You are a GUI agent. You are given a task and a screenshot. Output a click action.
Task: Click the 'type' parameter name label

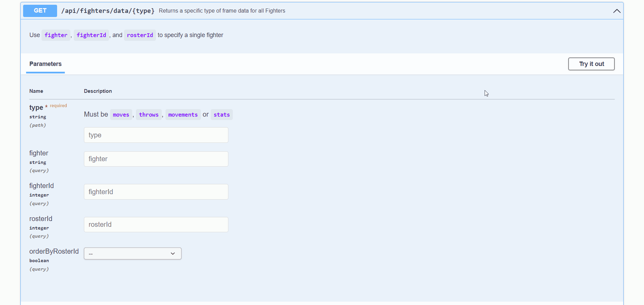tap(36, 107)
